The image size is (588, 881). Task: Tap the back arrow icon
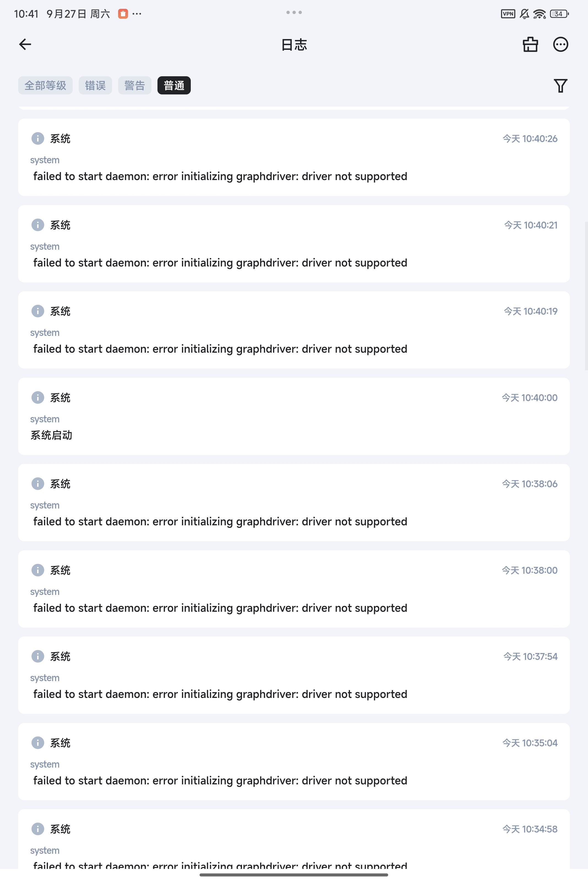(25, 45)
